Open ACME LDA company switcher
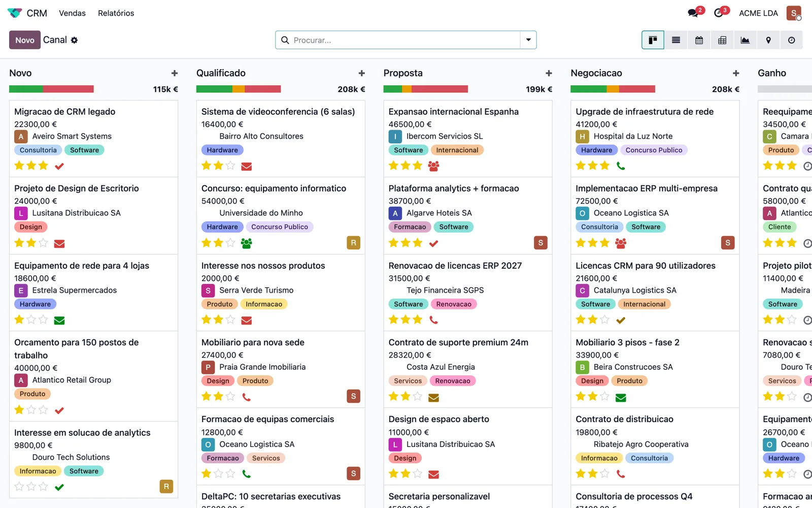This screenshot has height=508, width=812. (758, 13)
